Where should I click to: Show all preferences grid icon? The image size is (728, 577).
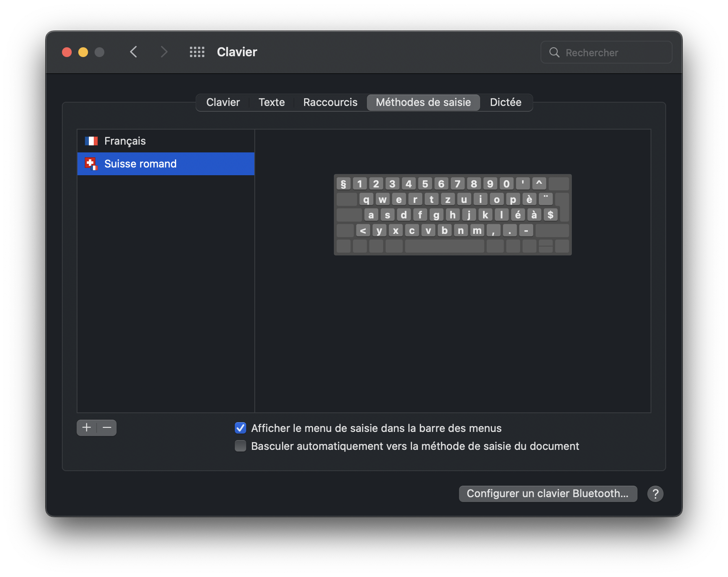point(197,52)
